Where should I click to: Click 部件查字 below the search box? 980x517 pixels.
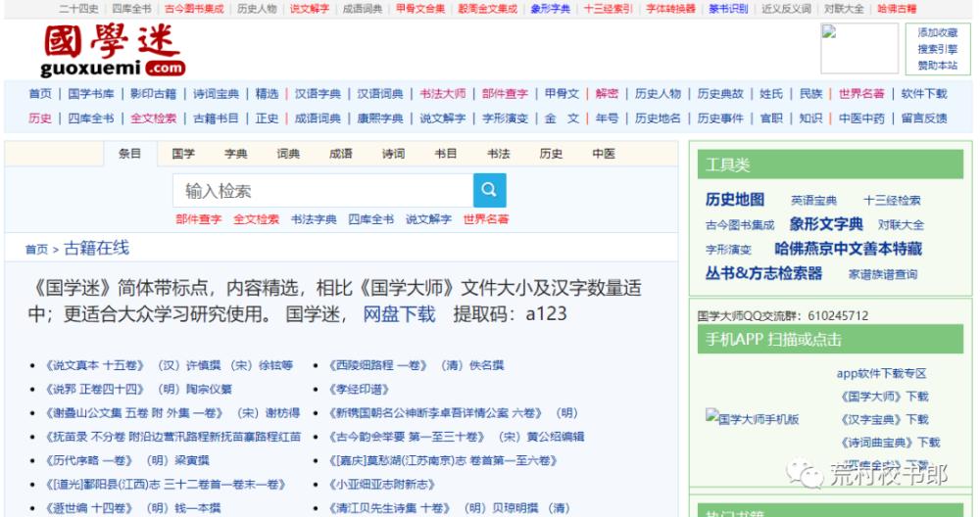tap(199, 219)
